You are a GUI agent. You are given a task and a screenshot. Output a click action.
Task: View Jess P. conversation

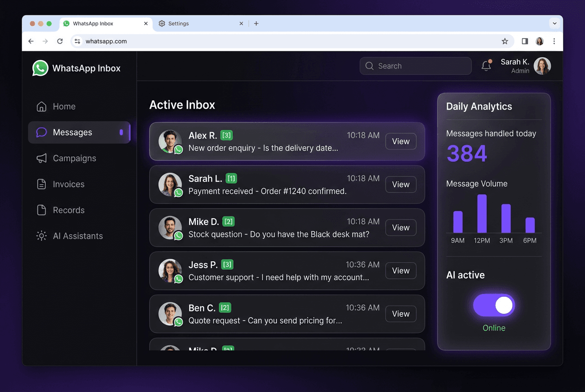401,270
